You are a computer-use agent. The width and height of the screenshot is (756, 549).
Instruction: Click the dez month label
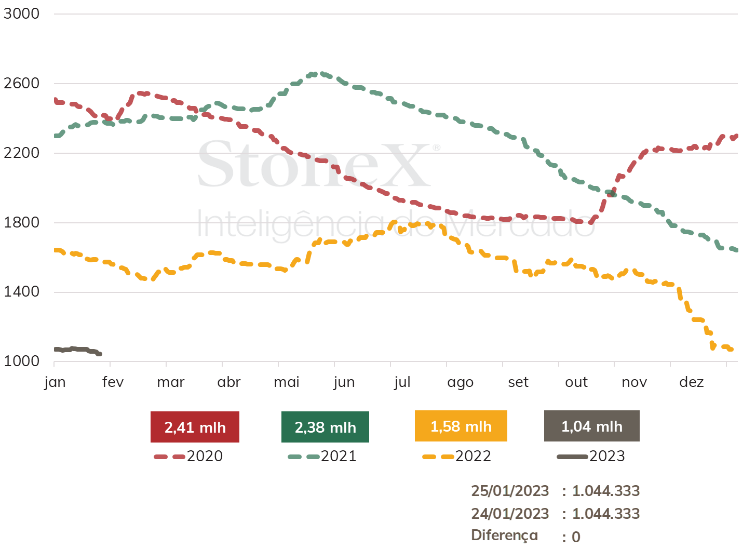(692, 382)
